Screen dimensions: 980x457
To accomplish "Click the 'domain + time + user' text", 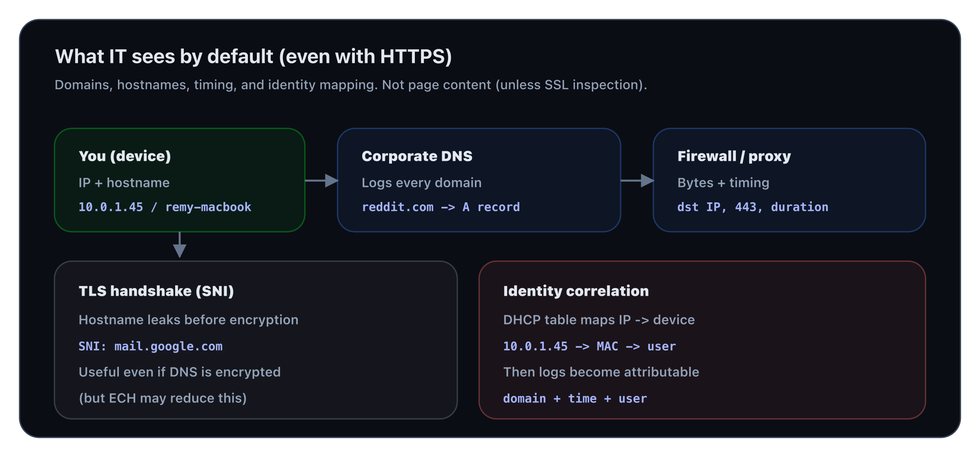I will pos(575,399).
